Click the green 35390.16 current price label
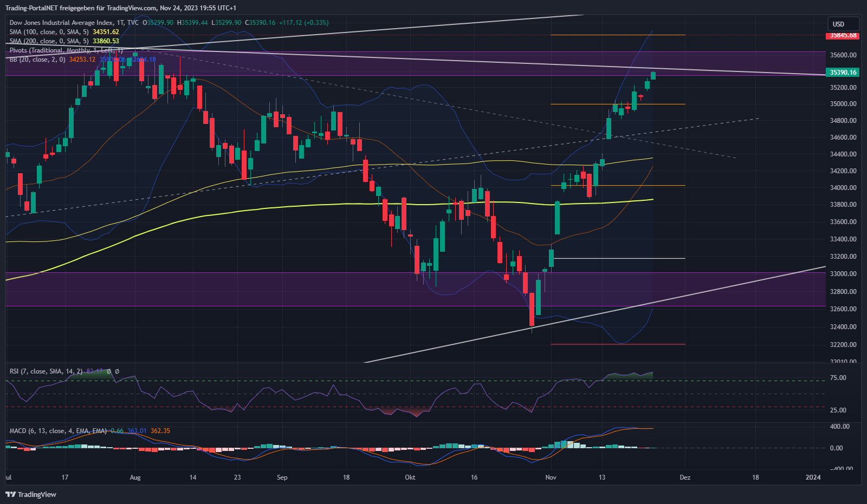The height and width of the screenshot is (504, 867). tap(843, 73)
